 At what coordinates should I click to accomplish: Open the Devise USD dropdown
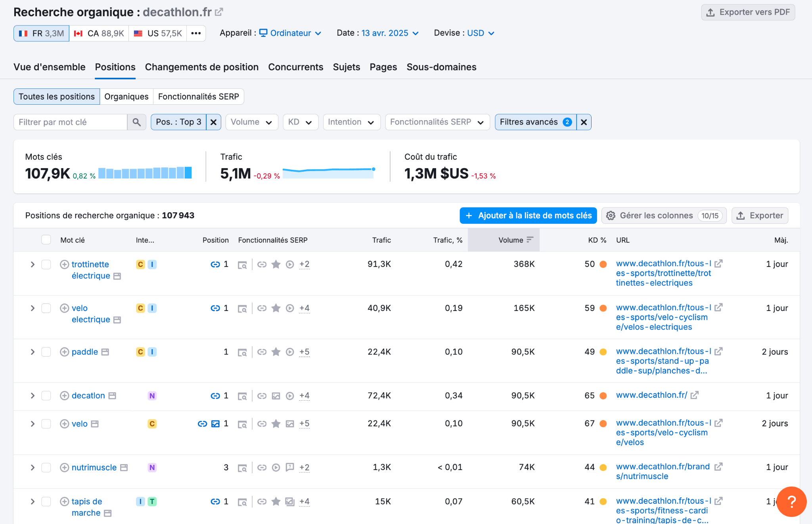[x=481, y=33]
